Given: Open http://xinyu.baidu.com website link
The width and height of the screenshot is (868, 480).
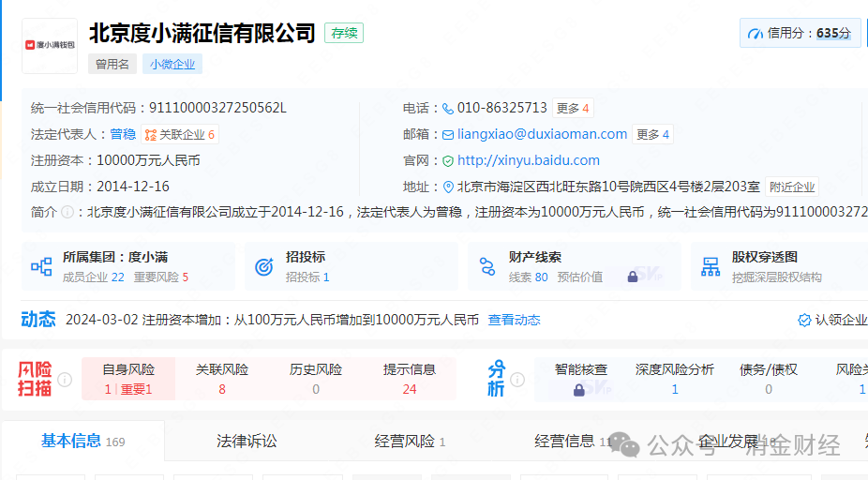Looking at the screenshot, I should pos(528,160).
